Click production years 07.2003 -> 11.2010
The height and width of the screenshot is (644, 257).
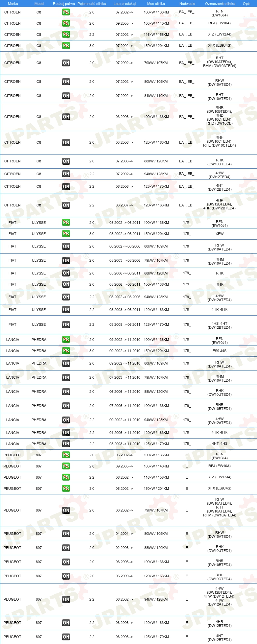point(125,377)
